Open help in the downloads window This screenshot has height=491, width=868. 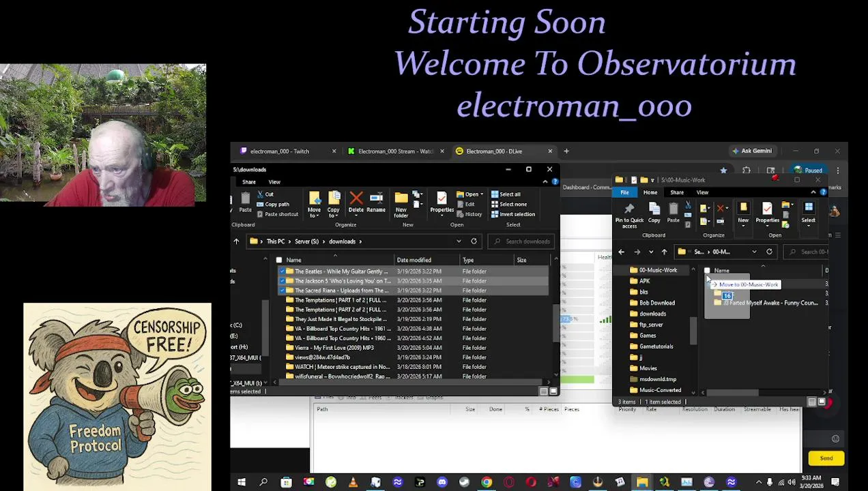point(555,182)
